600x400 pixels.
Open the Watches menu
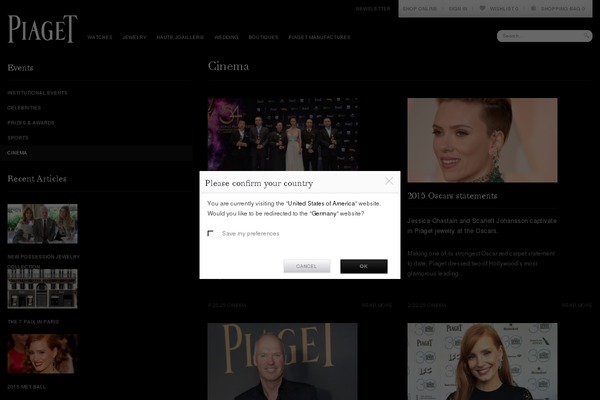pos(99,37)
